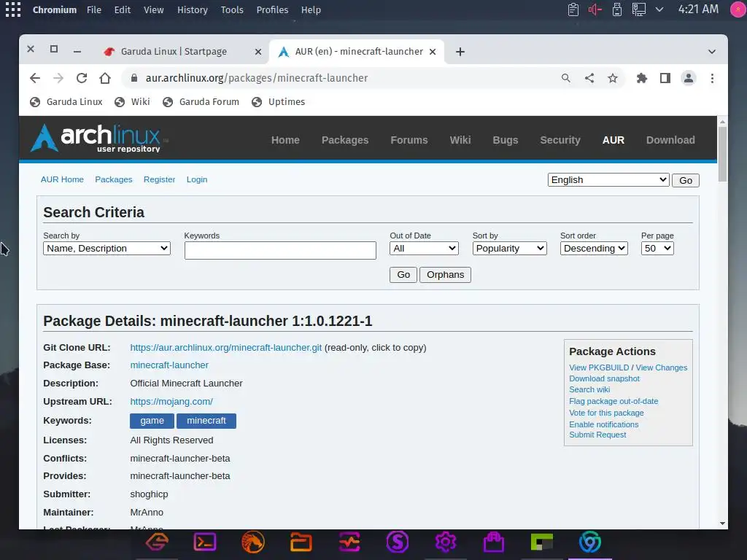Click the 'minecraft' keyword tag
The width and height of the screenshot is (747, 560).
(x=206, y=421)
